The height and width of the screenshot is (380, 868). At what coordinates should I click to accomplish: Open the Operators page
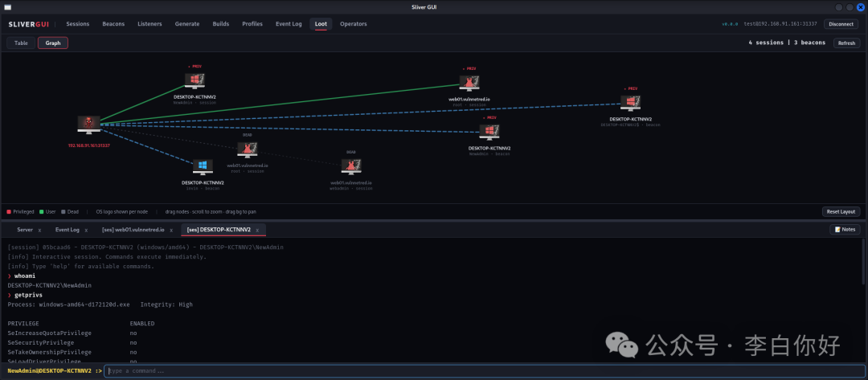coord(353,24)
